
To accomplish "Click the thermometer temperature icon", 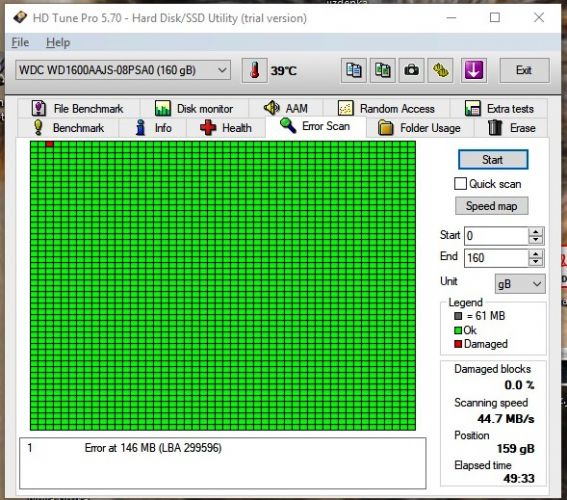I will coord(255,70).
